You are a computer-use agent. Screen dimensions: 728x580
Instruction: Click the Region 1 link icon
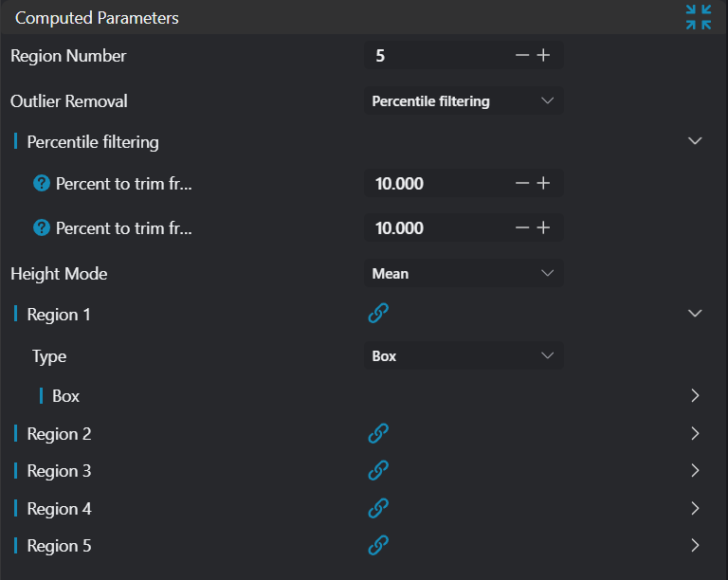coord(378,314)
